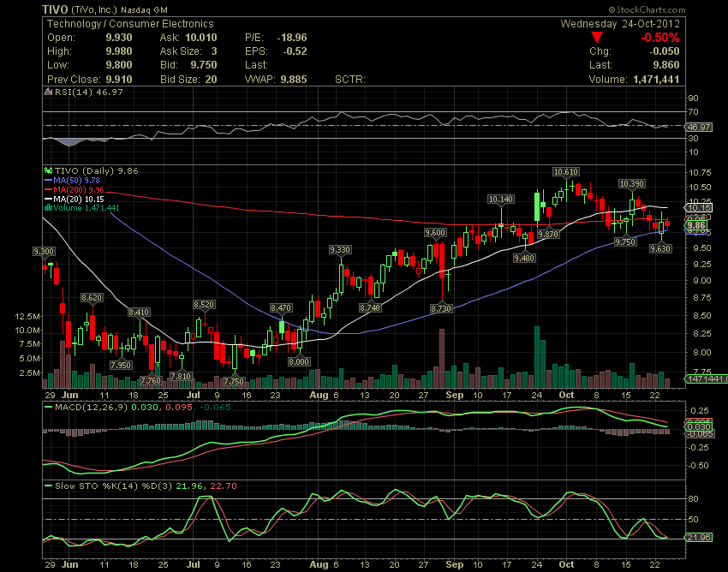Click the 21.96 stochastic axis tag
Viewport: 728px width, 572px height.
pyautogui.click(x=698, y=537)
